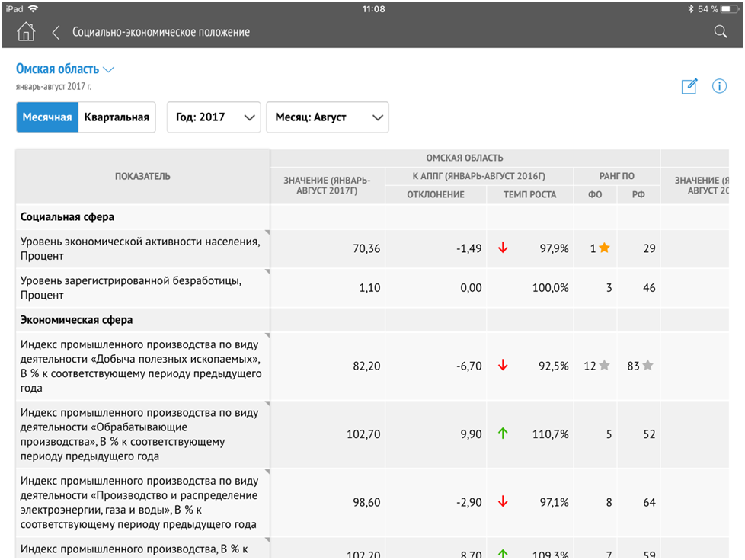745x560 pixels.
Task: Go back using the left chevron arrow
Action: tap(56, 32)
